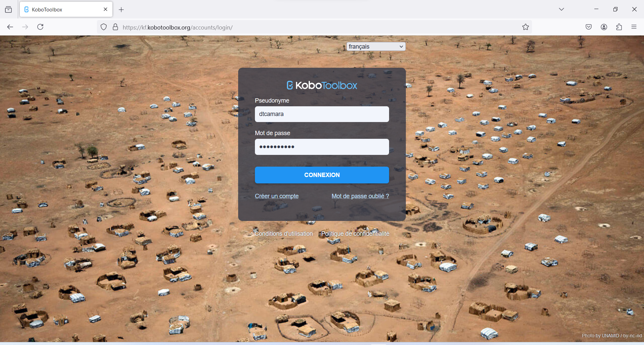Open the Firefox account icon

click(x=604, y=27)
